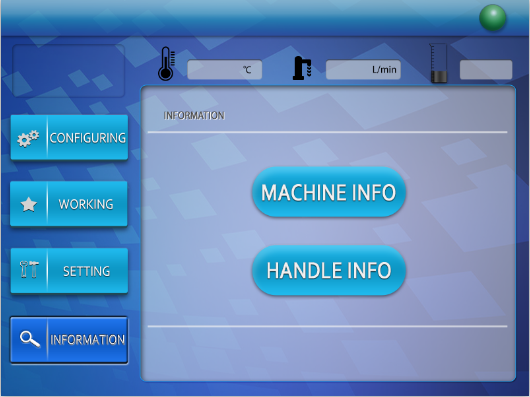Click the blank logo box at top left
Viewport: 530px width, 397px height.
[x=69, y=71]
